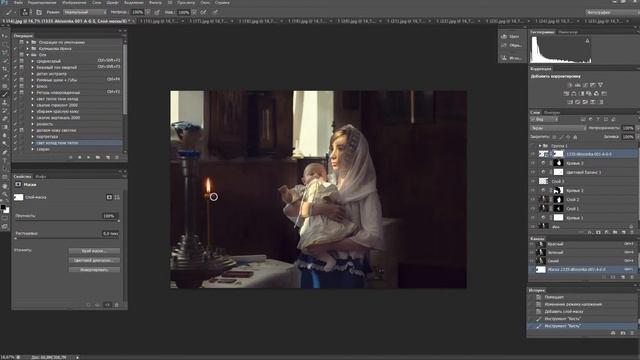640x360 pixels.
Task: Delete the layer via the Layers panel trash
Action: 632,232
